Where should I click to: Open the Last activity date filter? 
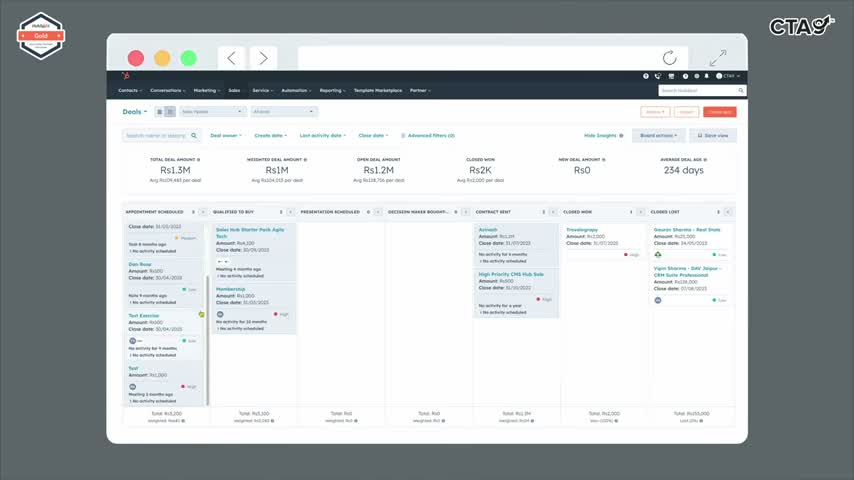click(322, 135)
